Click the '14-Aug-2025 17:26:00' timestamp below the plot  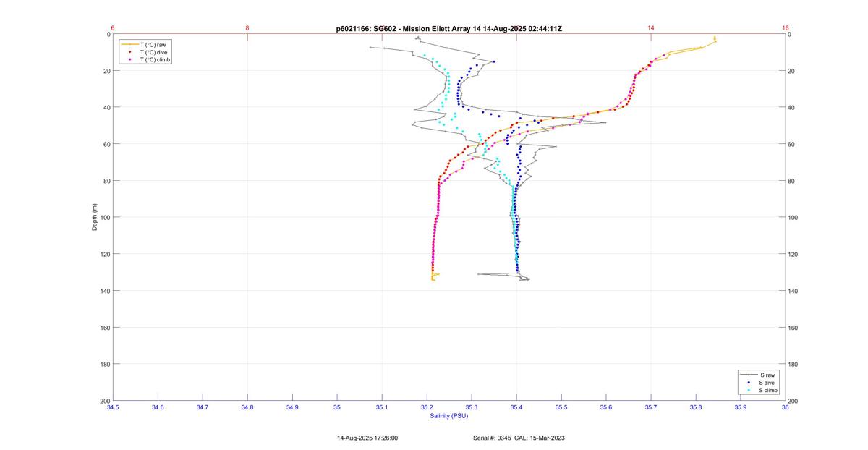(367, 438)
